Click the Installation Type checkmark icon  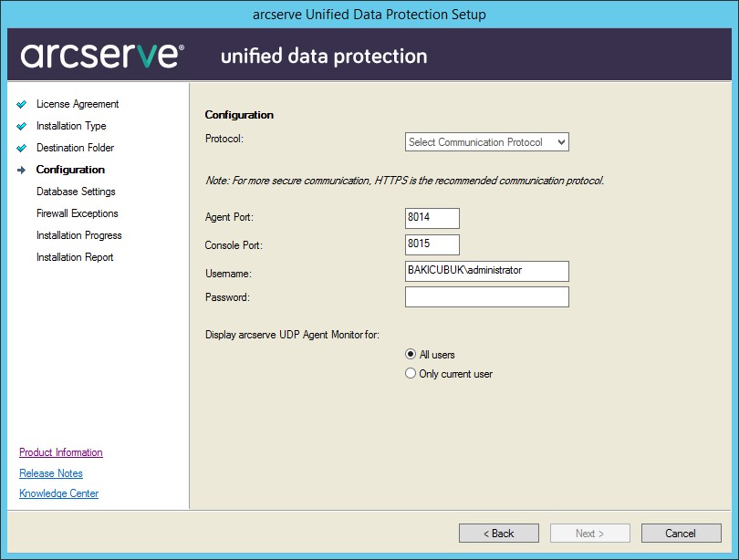click(21, 126)
